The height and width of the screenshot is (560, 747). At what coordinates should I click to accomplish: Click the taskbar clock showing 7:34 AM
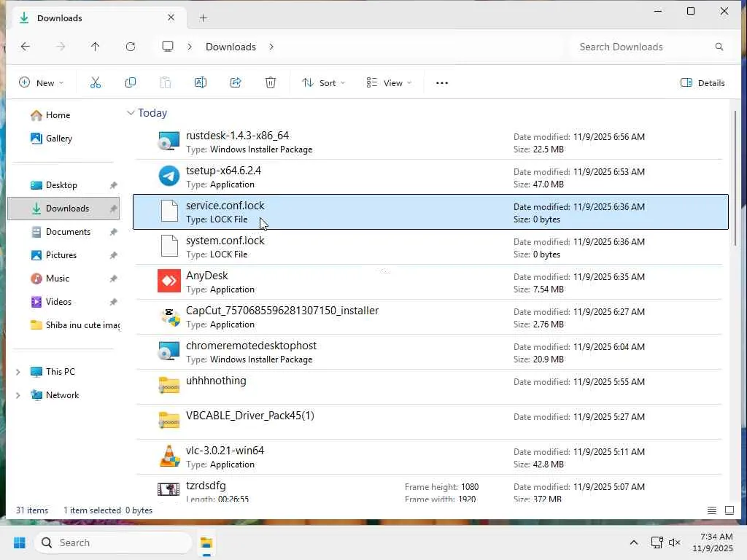713,542
